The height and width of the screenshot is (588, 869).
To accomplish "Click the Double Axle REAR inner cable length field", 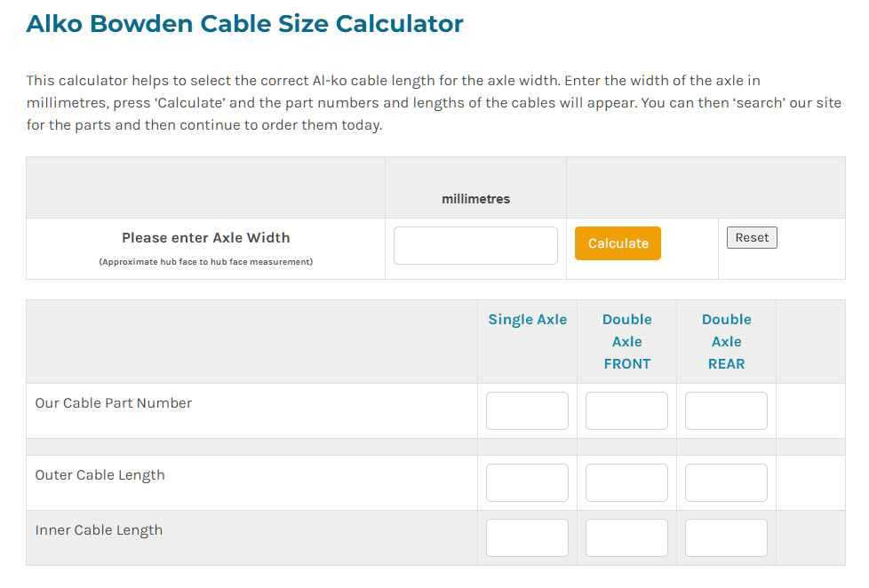I will (x=726, y=537).
